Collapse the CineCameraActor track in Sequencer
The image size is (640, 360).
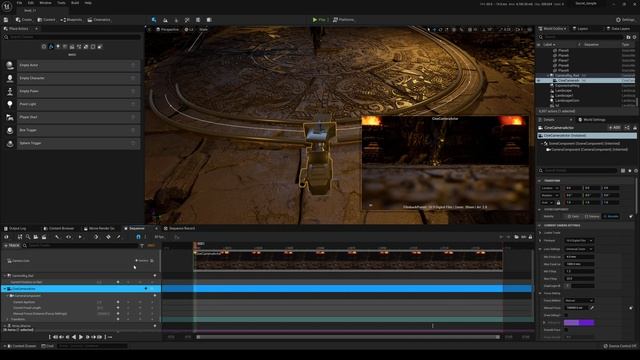pyautogui.click(x=4, y=289)
